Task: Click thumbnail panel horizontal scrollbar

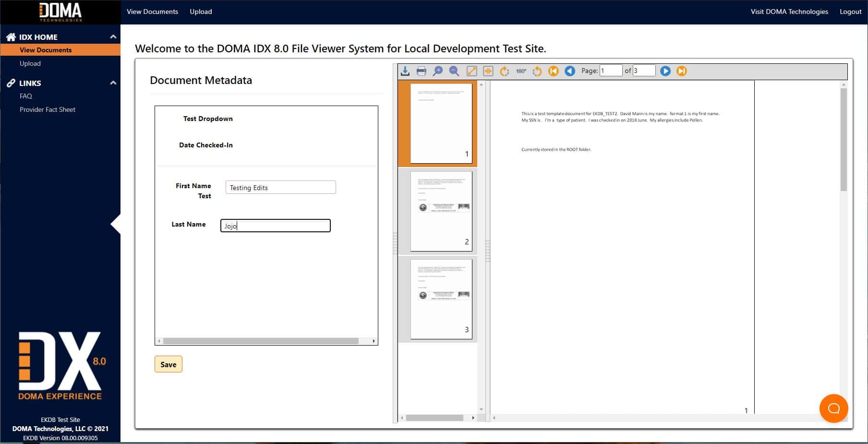Action: (x=434, y=418)
